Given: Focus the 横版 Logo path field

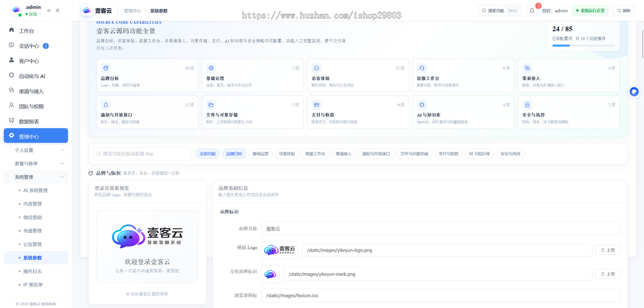Looking at the screenshot, I should click(x=447, y=250).
